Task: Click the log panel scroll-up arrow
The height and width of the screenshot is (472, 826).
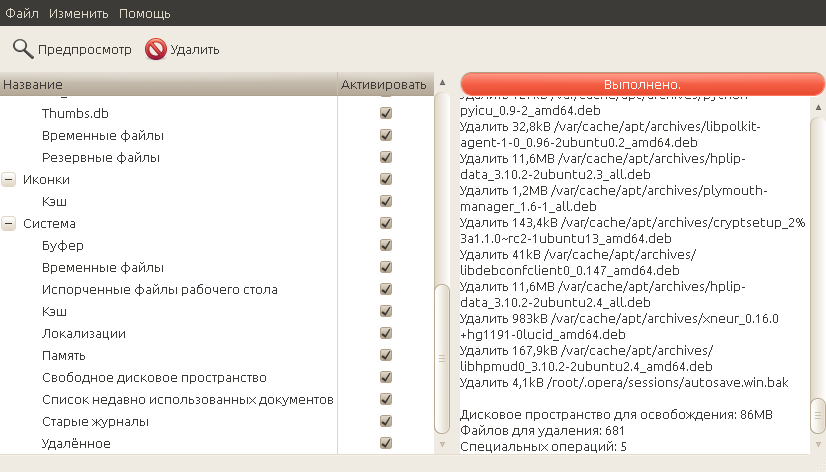Action: pos(817,105)
